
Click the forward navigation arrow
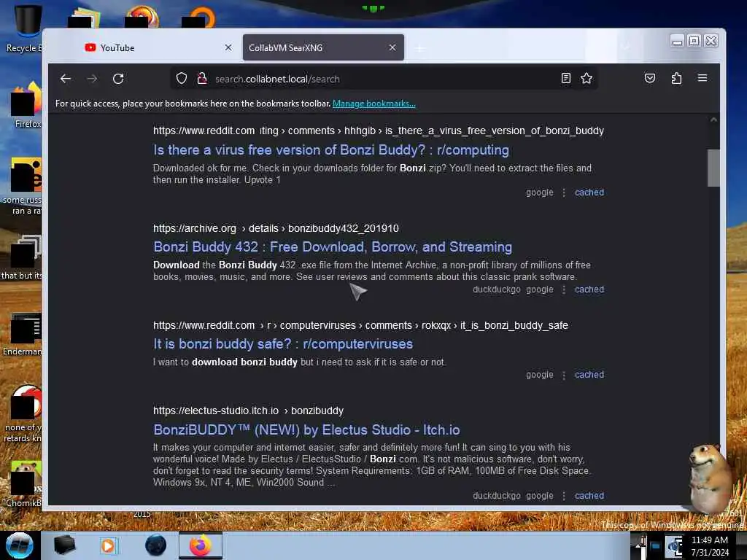92,79
